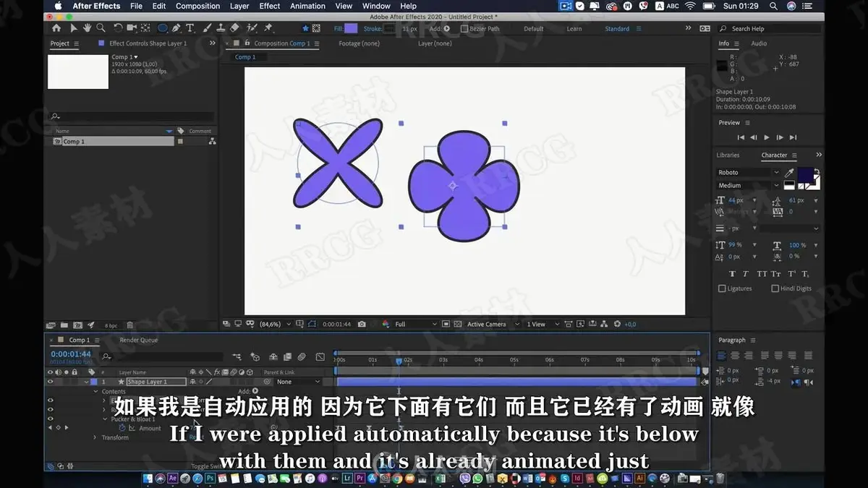Screen dimensions: 868x488
Task: Switch to the Render Queue tab
Action: [x=138, y=340]
